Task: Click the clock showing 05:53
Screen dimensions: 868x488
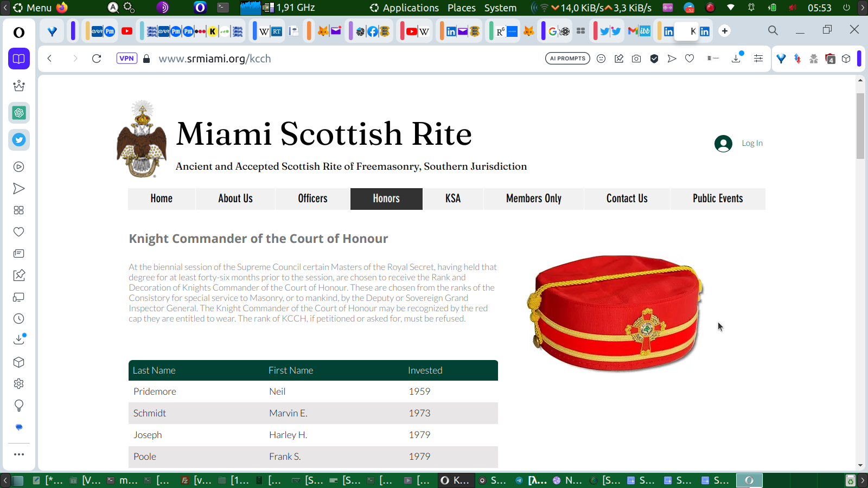Action: pos(819,8)
